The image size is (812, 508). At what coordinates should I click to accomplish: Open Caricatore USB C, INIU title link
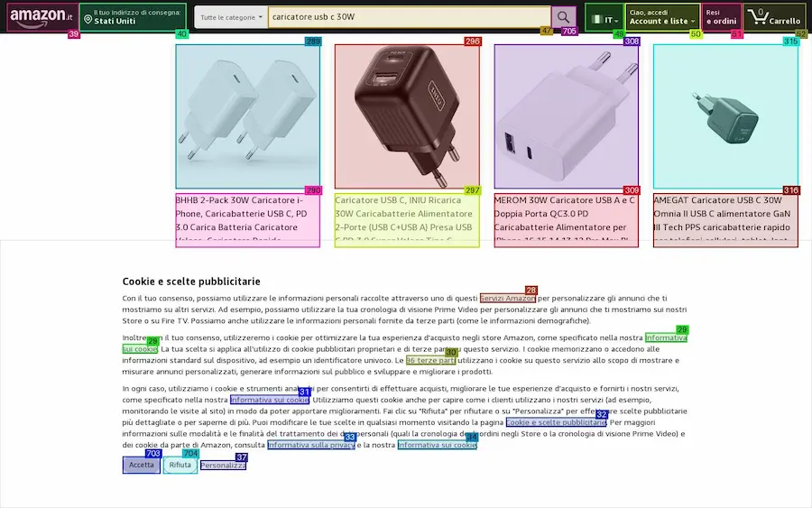pyautogui.click(x=407, y=220)
